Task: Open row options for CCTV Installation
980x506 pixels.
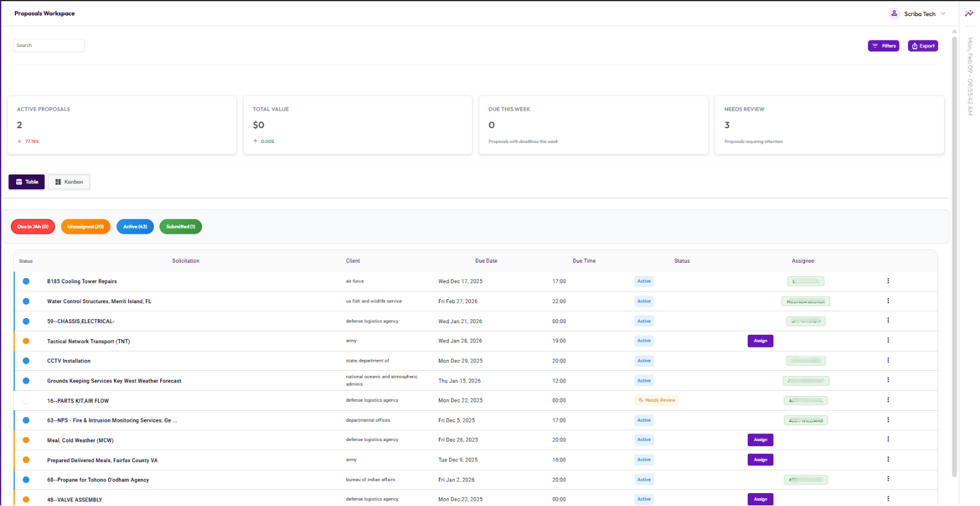Action: (x=888, y=361)
